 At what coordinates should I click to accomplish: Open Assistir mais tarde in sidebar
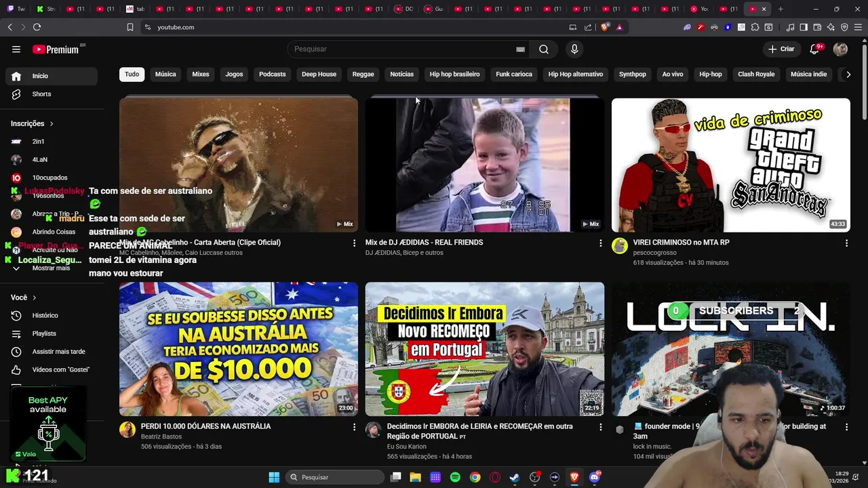pyautogui.click(x=51, y=352)
